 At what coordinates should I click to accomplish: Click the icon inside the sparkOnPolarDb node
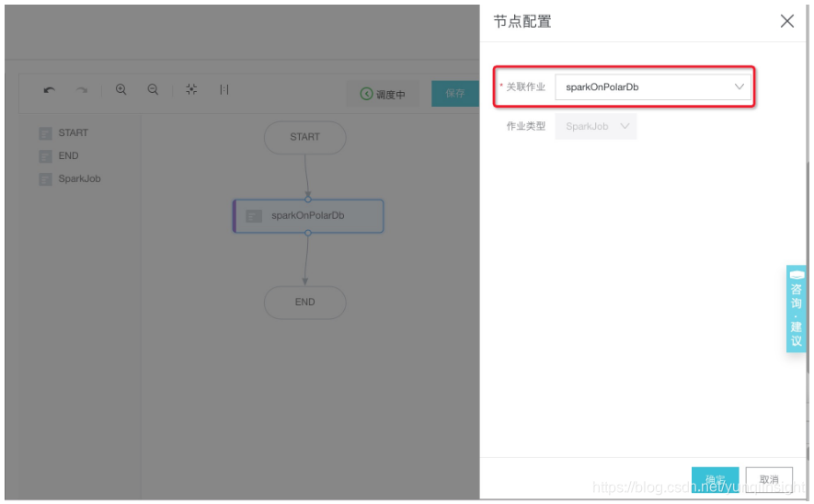pos(253,216)
